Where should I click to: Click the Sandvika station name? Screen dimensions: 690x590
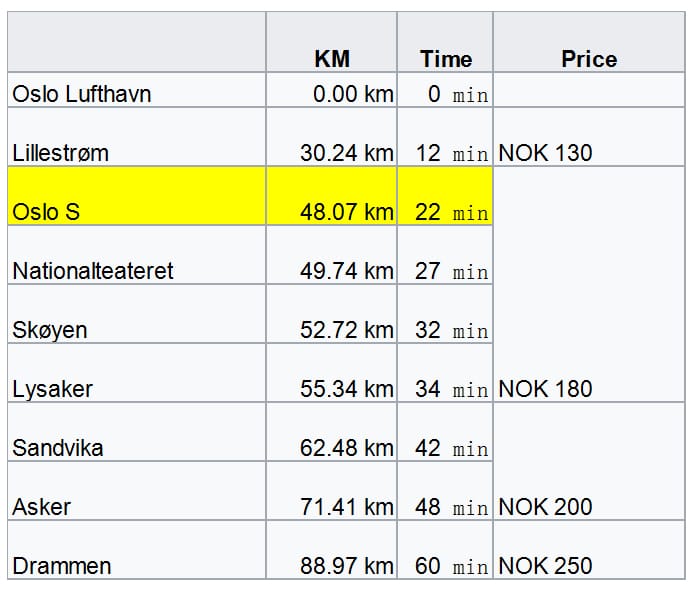(58, 448)
